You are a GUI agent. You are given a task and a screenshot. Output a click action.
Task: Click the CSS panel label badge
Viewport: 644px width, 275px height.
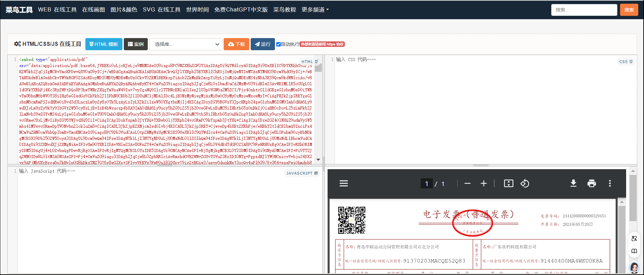point(626,62)
